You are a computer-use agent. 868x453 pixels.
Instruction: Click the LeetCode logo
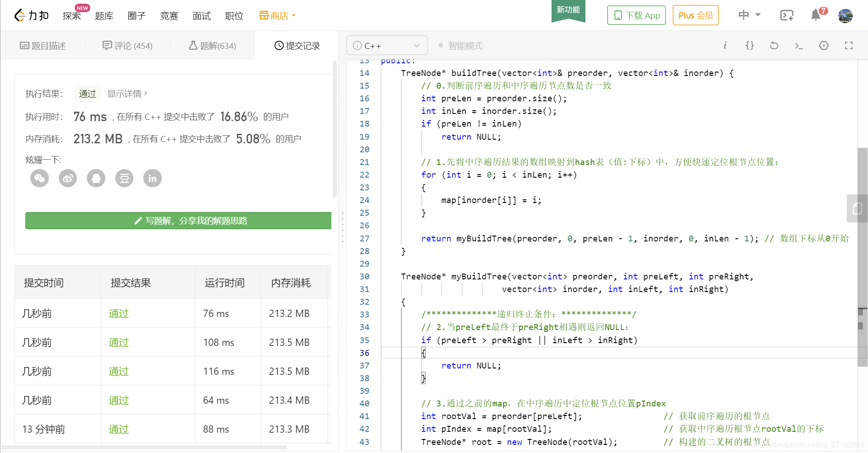tap(31, 15)
